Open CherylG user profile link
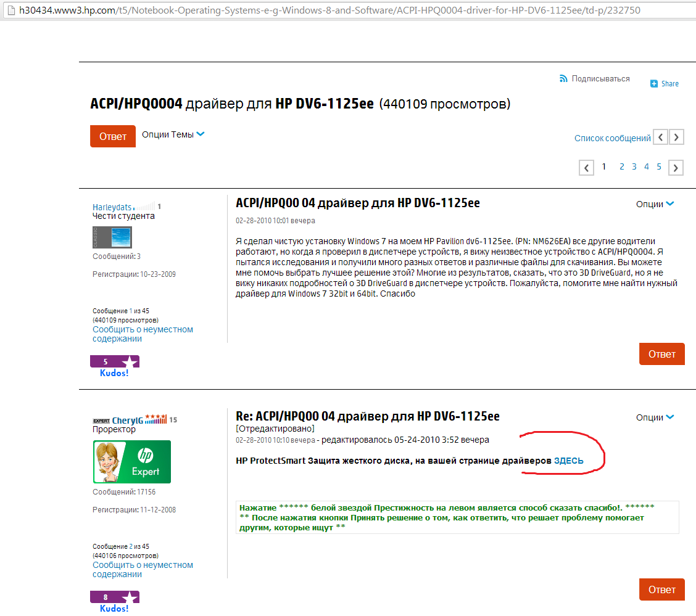The height and width of the screenshot is (616, 696). [127, 421]
